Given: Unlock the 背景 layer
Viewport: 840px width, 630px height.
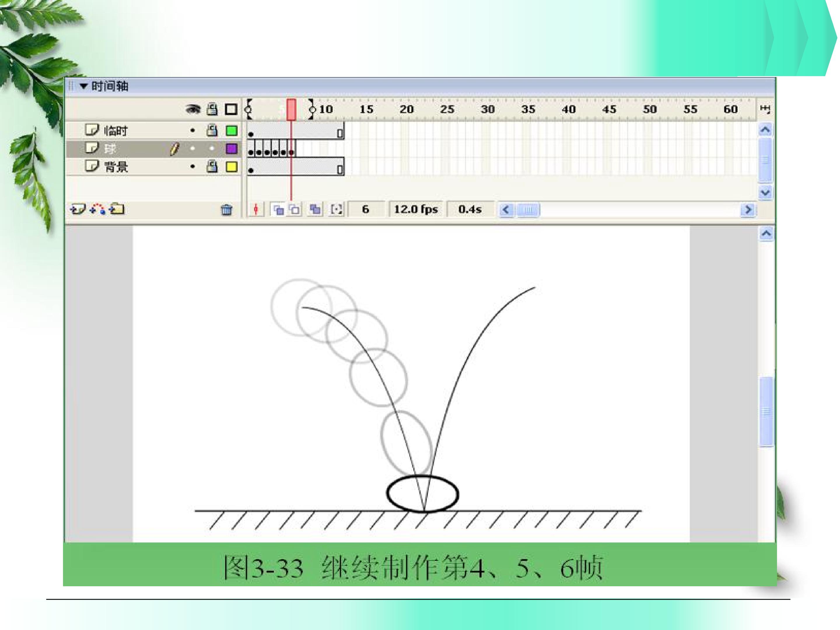Looking at the screenshot, I should click(212, 166).
